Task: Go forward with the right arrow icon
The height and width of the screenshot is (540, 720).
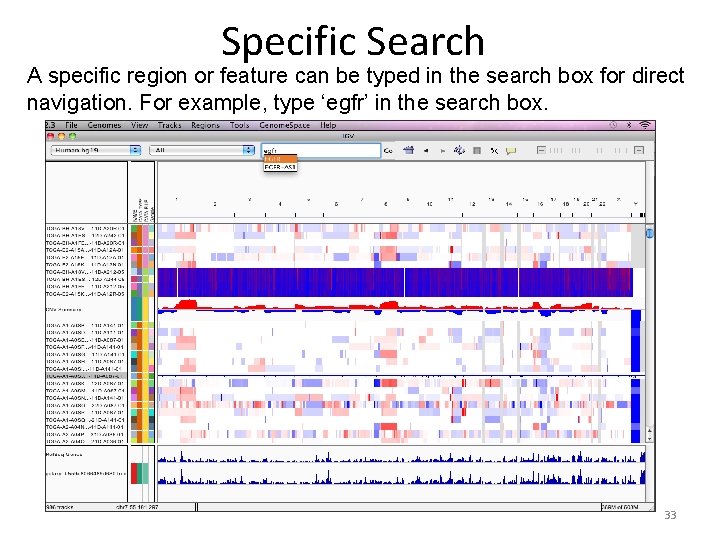Action: [x=442, y=151]
